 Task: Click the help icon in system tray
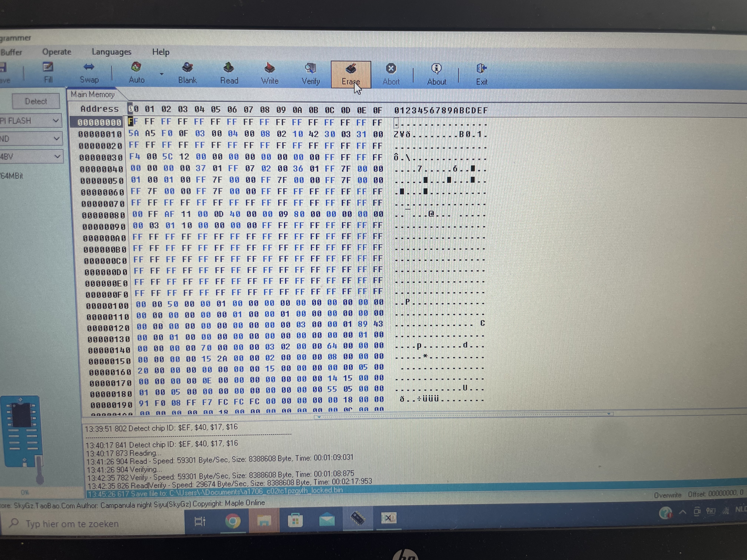[x=665, y=513]
